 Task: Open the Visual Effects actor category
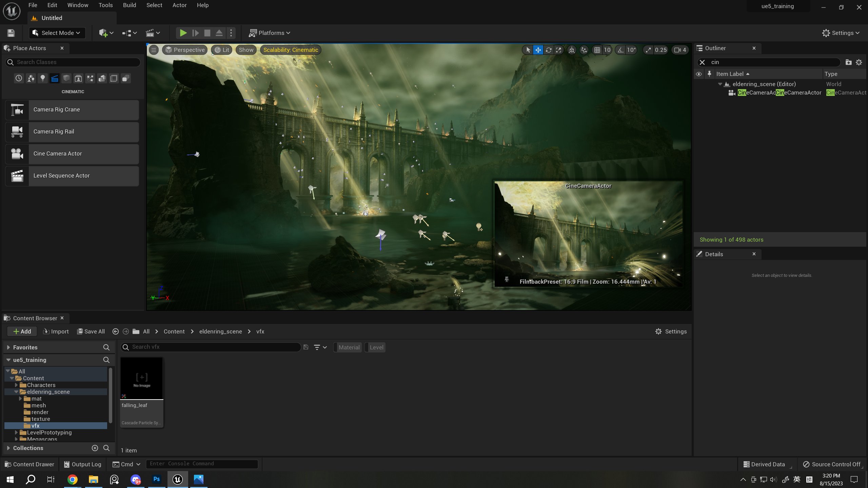click(90, 78)
